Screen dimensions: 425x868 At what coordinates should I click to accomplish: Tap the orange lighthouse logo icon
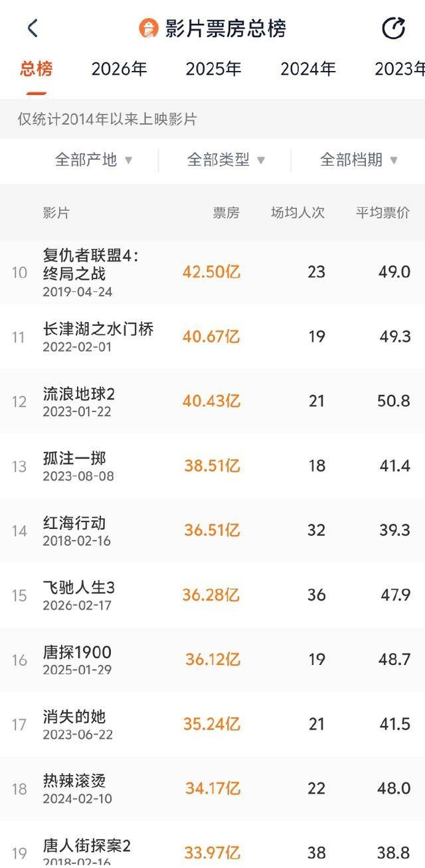tap(149, 29)
